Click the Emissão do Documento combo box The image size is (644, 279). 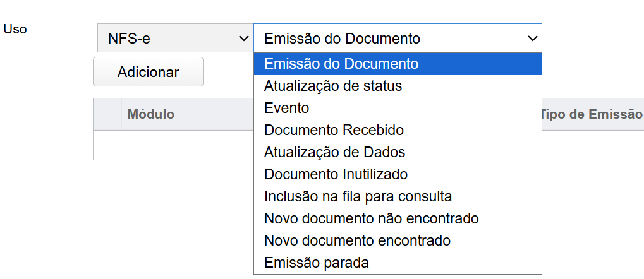397,39
